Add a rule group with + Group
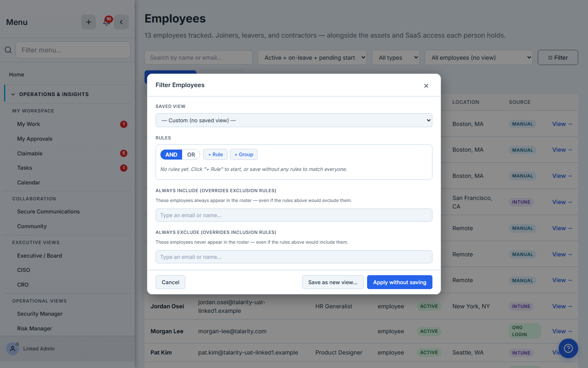This screenshot has width=588, height=368. 244,155
